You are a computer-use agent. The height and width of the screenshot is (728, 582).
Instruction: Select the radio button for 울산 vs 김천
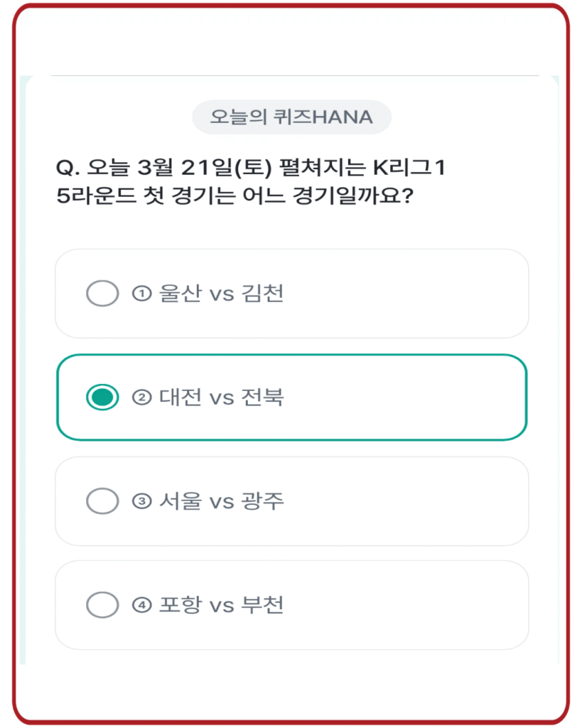(x=103, y=293)
